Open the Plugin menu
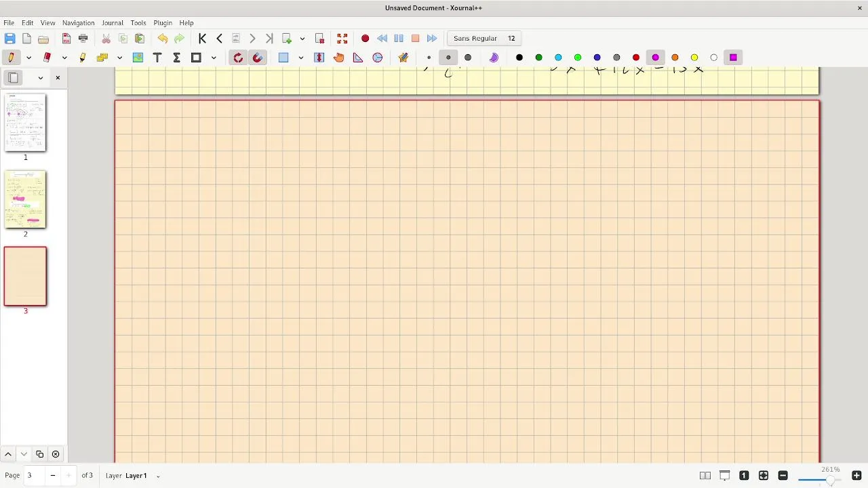The image size is (868, 488). (163, 23)
